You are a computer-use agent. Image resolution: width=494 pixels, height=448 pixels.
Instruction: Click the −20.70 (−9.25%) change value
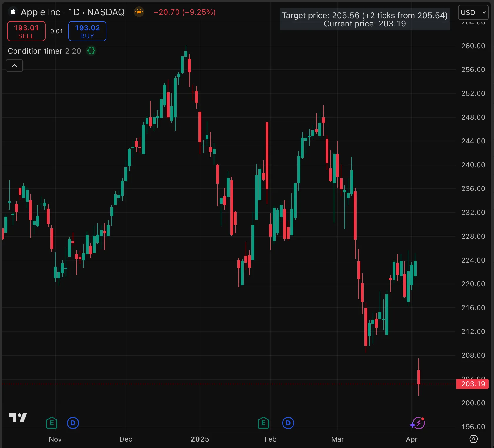[x=185, y=12]
